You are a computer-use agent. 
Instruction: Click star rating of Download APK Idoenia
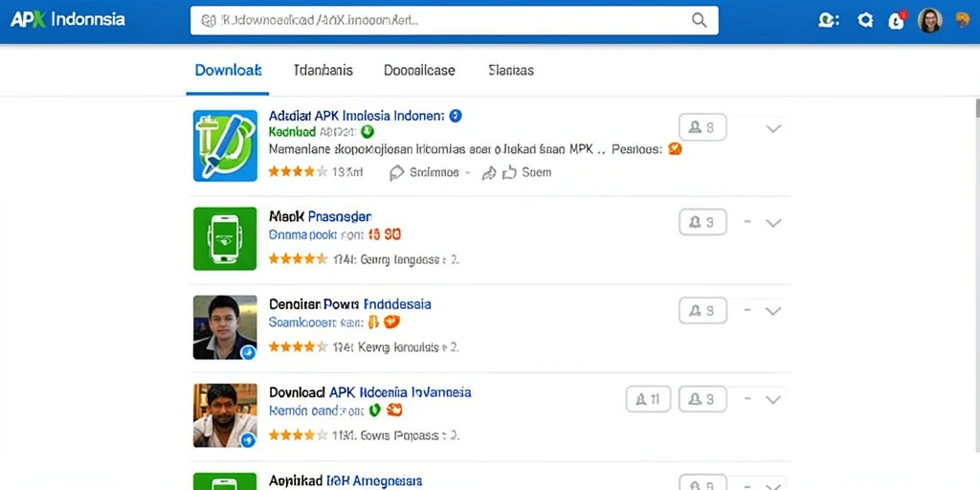point(298,434)
